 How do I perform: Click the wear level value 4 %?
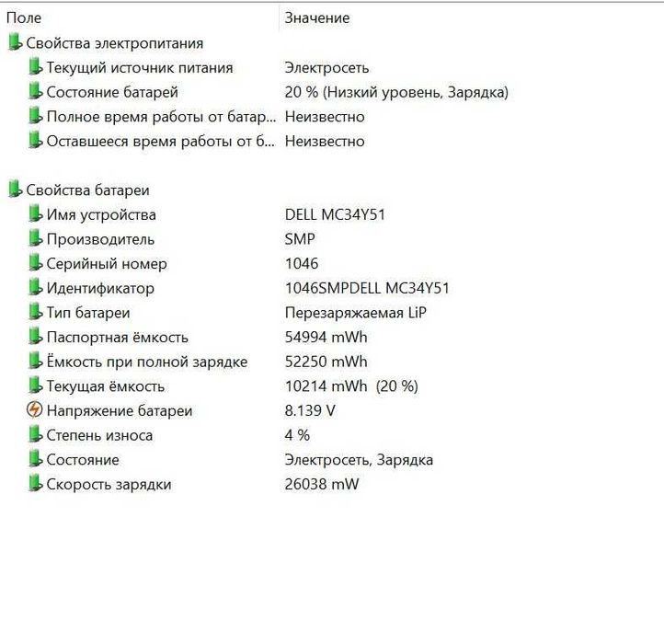(297, 435)
